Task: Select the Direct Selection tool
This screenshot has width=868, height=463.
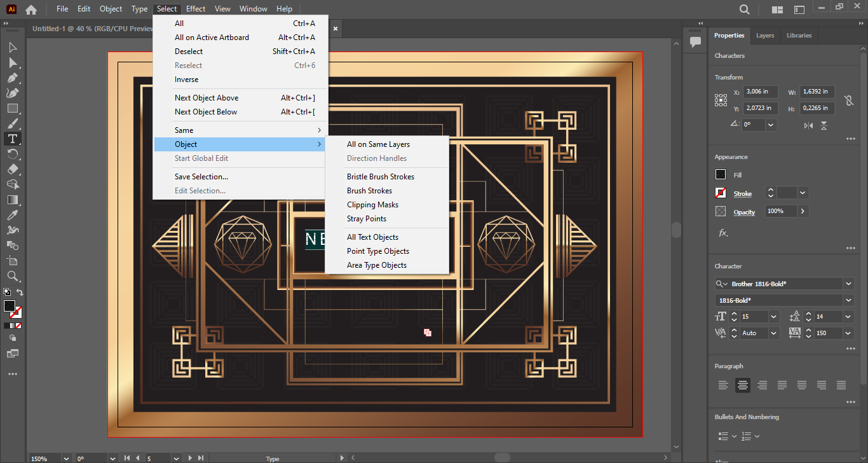Action: [x=12, y=62]
